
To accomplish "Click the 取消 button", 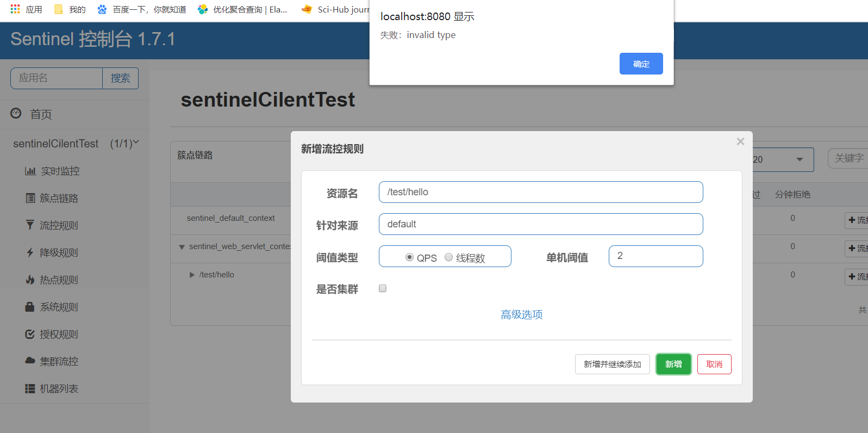I will pos(714,364).
